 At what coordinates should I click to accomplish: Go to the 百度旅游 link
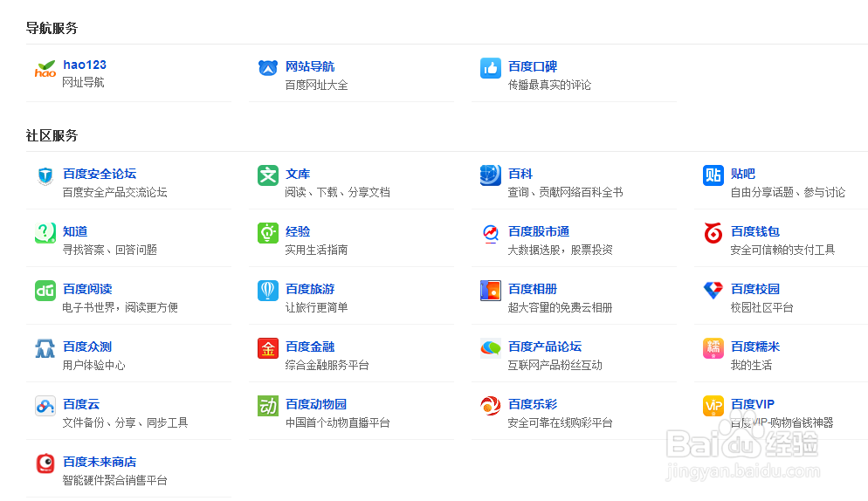tap(310, 289)
